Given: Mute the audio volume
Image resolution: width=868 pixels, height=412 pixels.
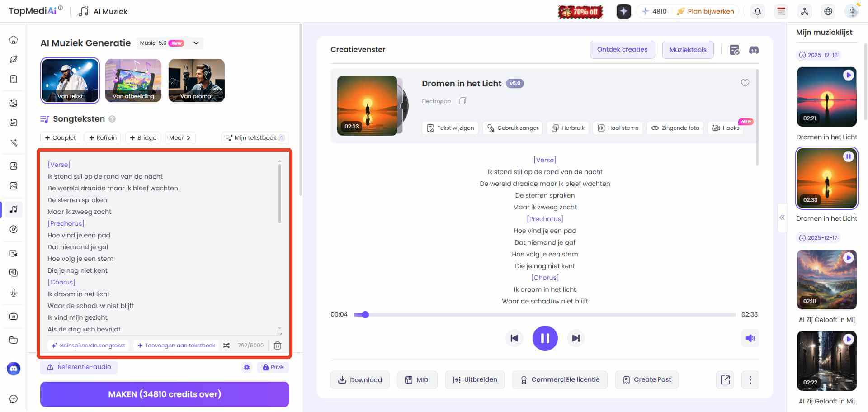Looking at the screenshot, I should [x=750, y=338].
